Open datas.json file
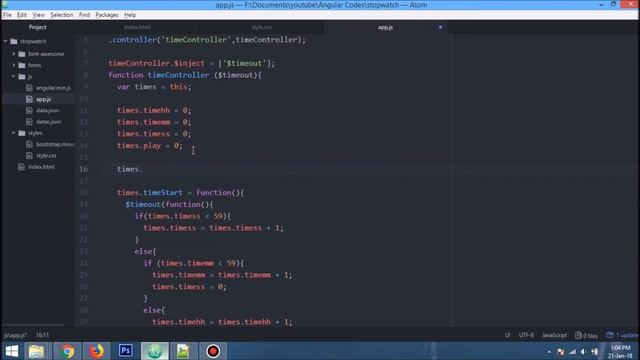 [x=49, y=122]
